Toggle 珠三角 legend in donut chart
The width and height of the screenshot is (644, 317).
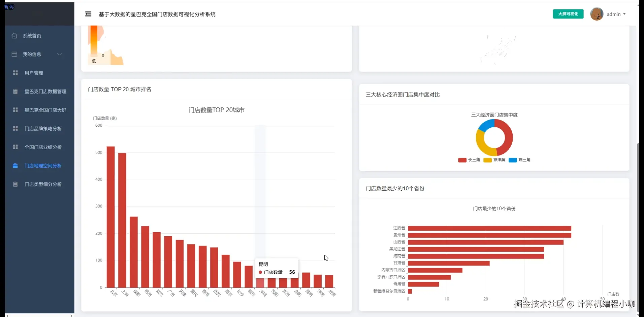coord(519,160)
